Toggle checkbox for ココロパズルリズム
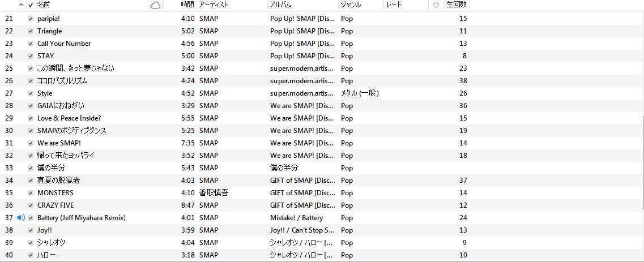The image size is (644, 262). [x=31, y=81]
